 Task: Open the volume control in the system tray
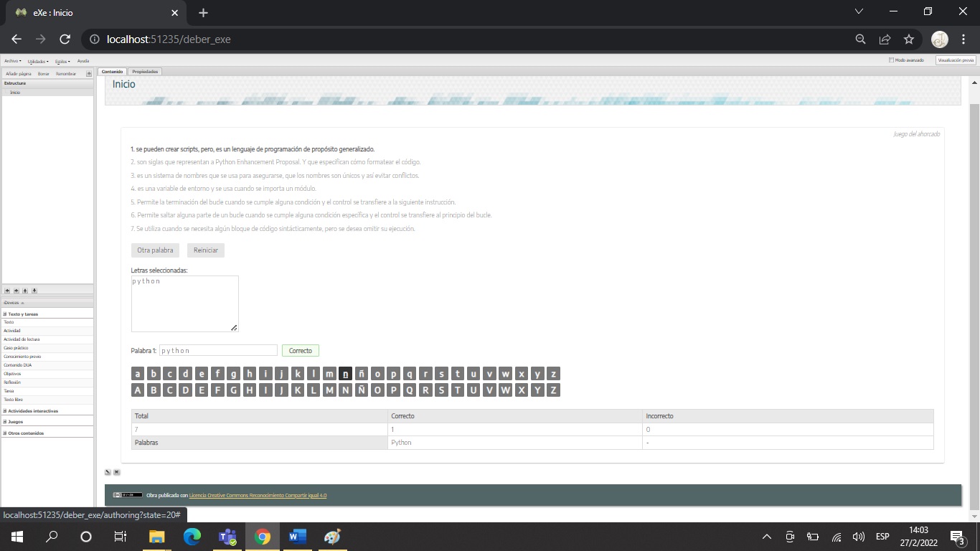[858, 536]
